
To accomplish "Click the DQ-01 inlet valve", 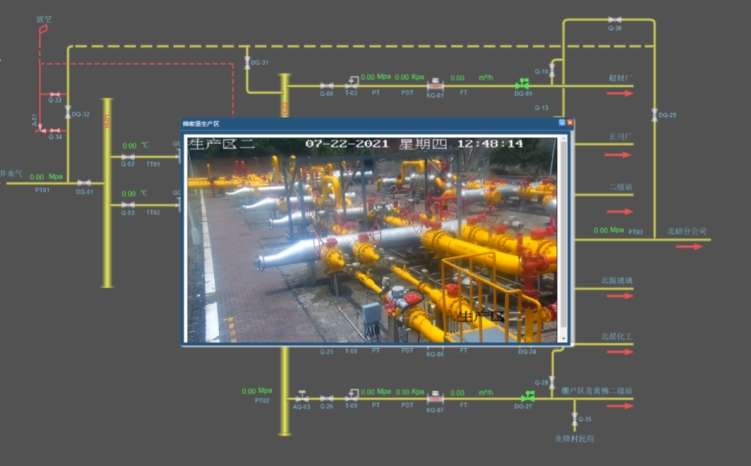I will (84, 183).
